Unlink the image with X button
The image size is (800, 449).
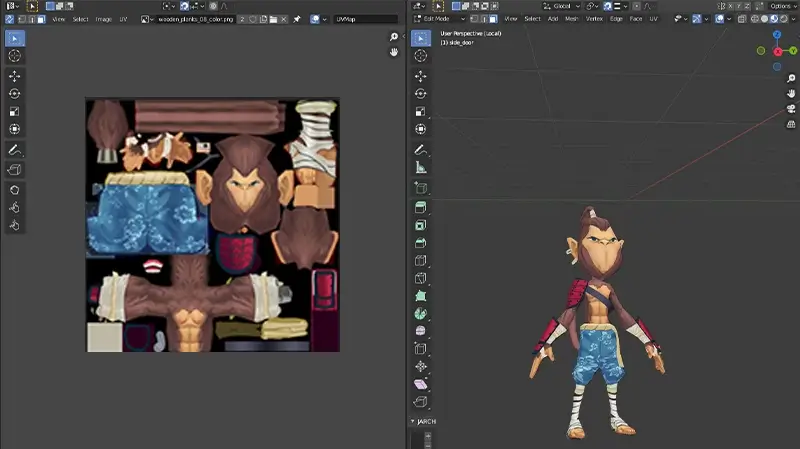point(284,19)
